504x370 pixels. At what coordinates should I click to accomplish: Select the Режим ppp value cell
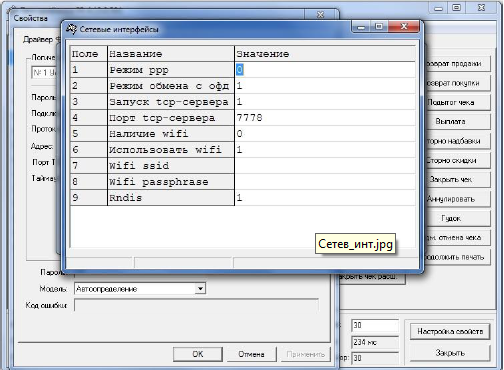click(x=325, y=70)
